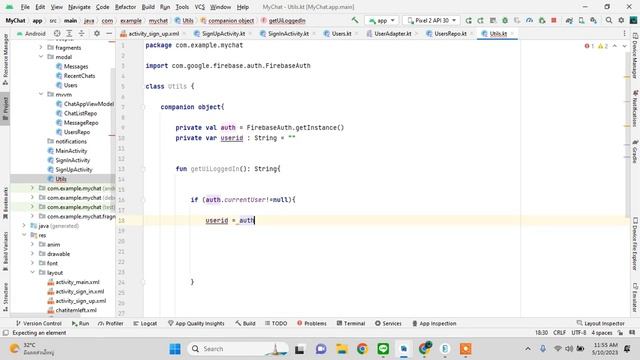Click the error count indicator in editor
The height and width of the screenshot is (360, 640).
coord(589,46)
